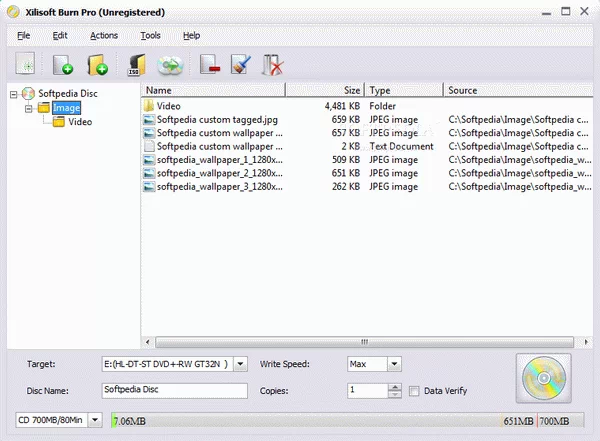The height and width of the screenshot is (441, 600).
Task: Open the CD 700MB/80Min disc type dropdown
Action: (95, 420)
